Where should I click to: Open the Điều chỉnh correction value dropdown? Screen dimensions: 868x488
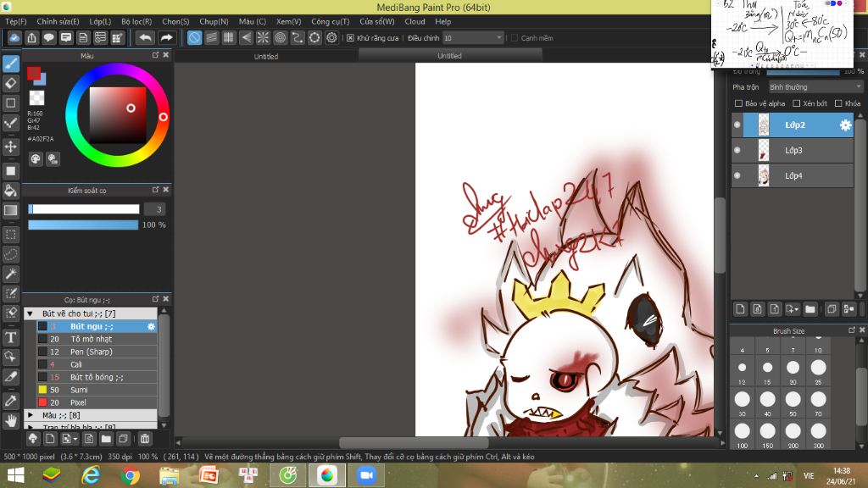(473, 37)
